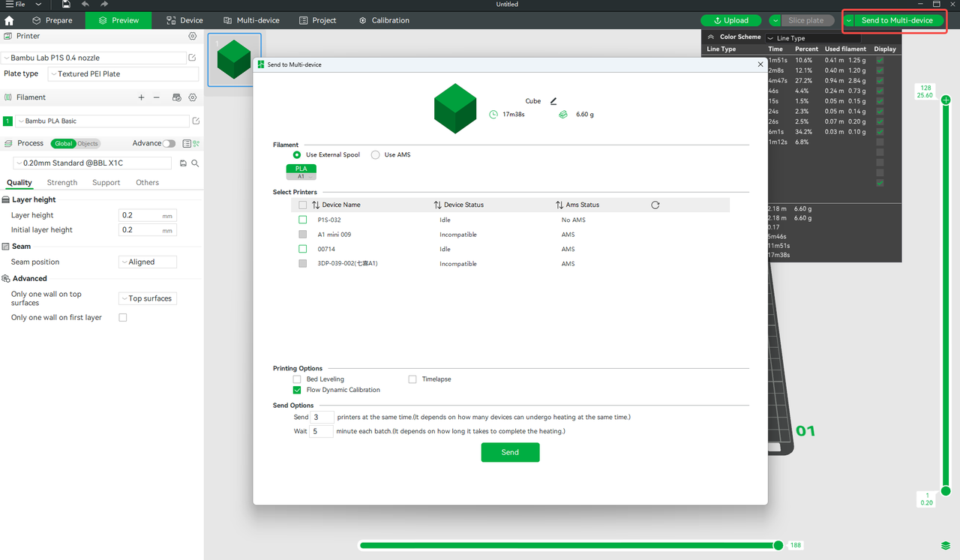
Task: Switch to the Project tab
Action: pyautogui.click(x=318, y=20)
